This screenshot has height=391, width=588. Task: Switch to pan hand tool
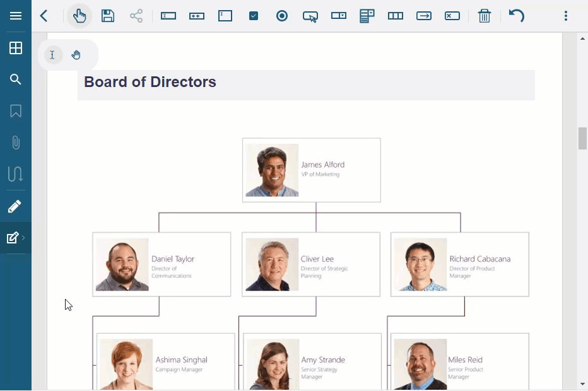pos(76,55)
